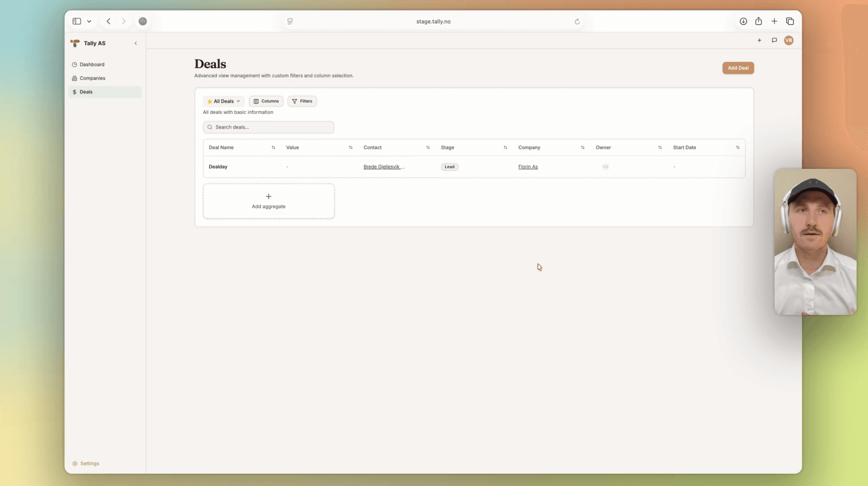868x486 pixels.
Task: Reload the page with refresh icon
Action: coord(577,21)
